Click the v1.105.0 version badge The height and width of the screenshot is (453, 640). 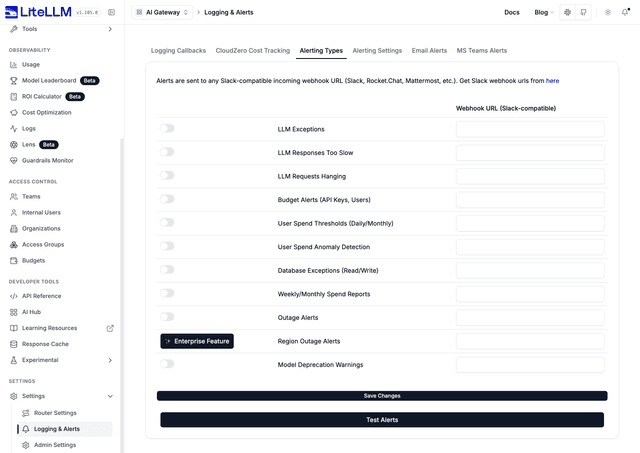click(87, 13)
